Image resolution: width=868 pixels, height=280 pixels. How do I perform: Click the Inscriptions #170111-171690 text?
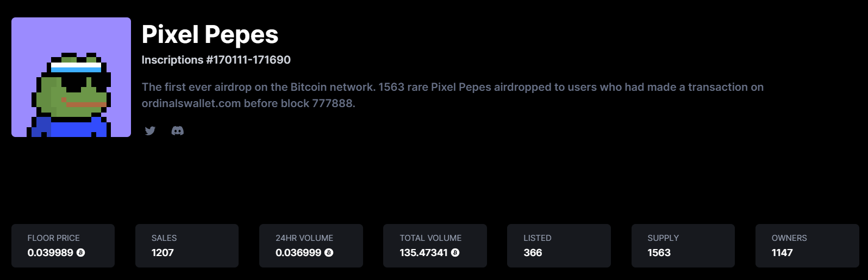click(x=216, y=60)
